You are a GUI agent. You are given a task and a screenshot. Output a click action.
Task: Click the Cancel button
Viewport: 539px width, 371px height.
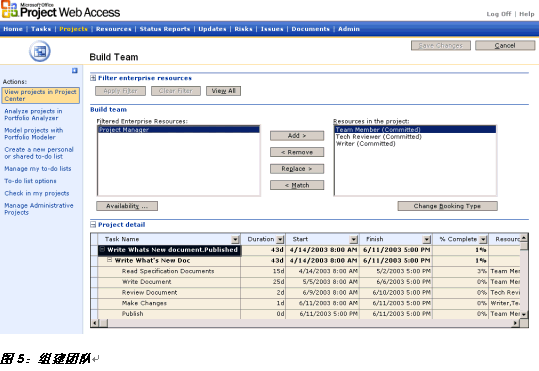(505, 45)
